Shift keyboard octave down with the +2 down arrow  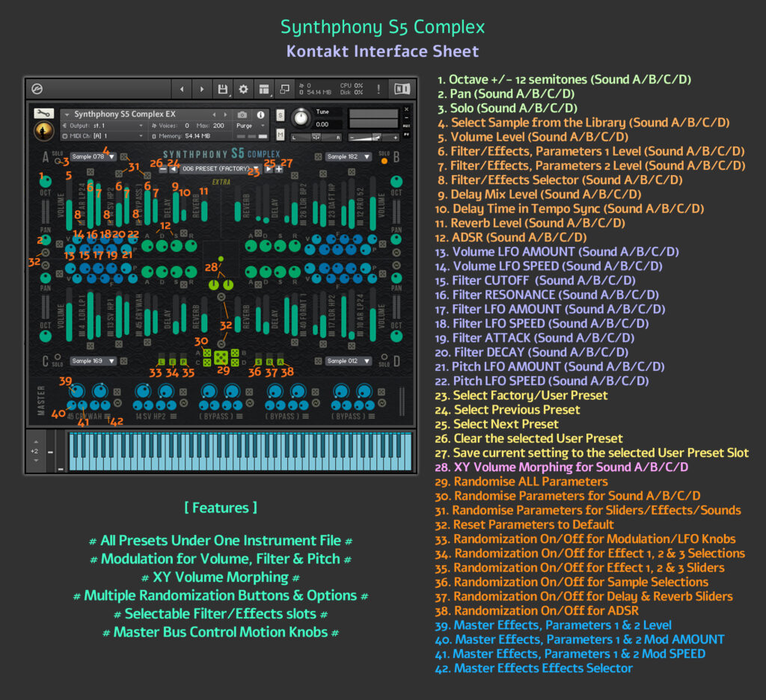click(x=36, y=461)
